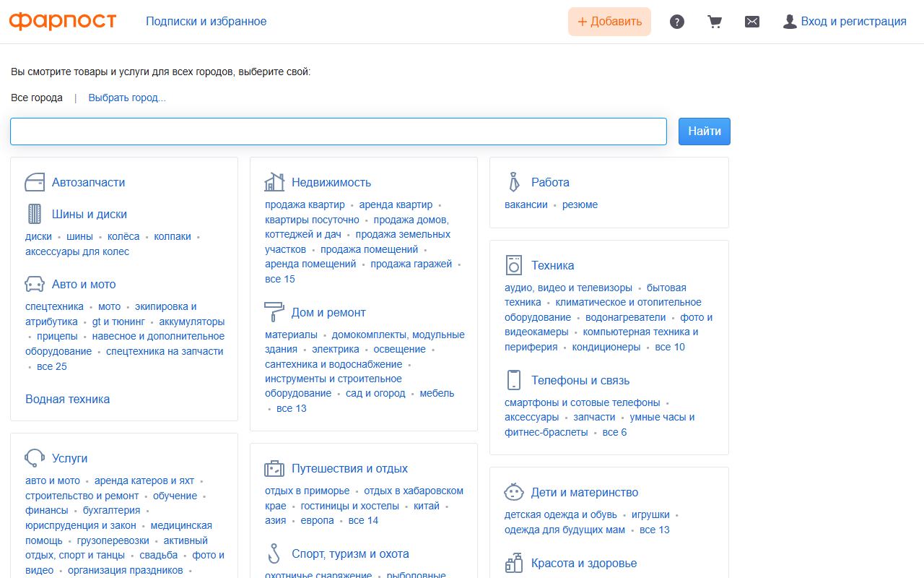Open the Выбрать город selector
Screen dimensions: 924x578
(x=127, y=98)
